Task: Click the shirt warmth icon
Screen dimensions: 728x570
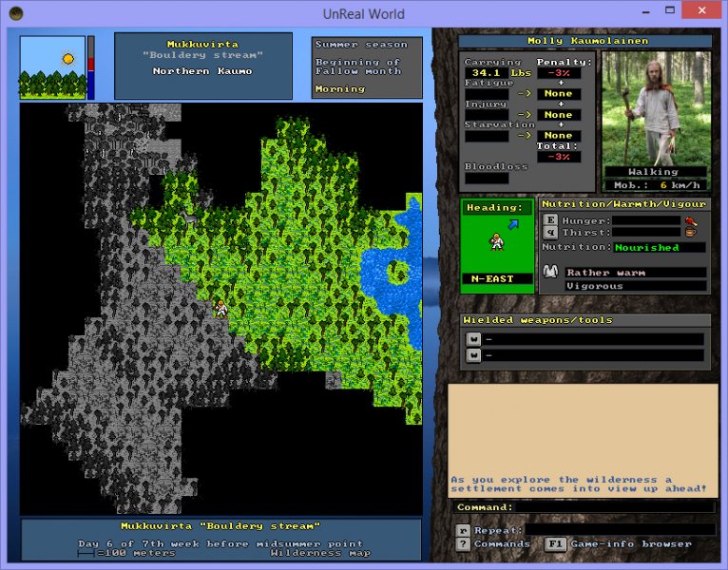Action: tap(550, 273)
